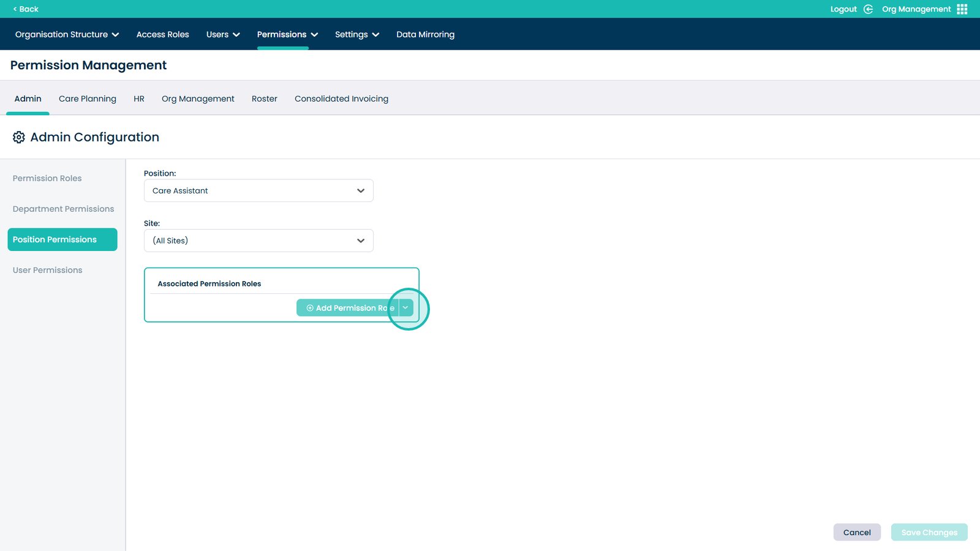The height and width of the screenshot is (551, 980).
Task: Open Data Mirroring page
Action: click(425, 34)
